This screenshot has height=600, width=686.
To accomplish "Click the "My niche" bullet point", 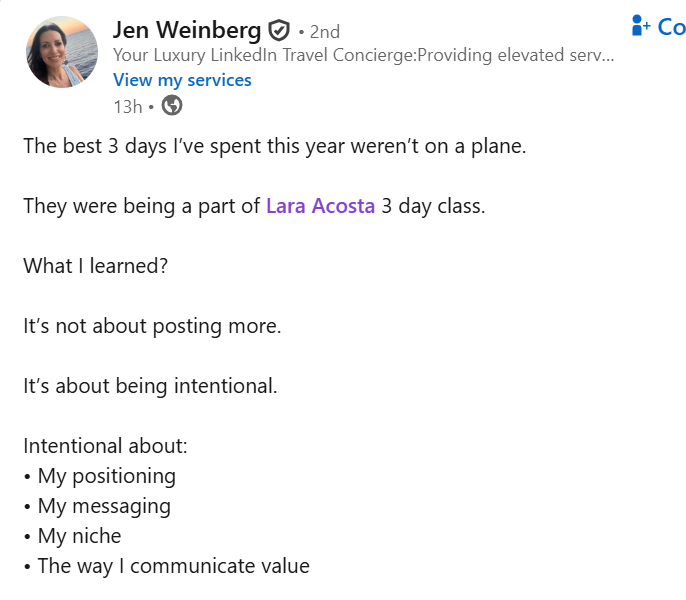I will point(79,536).
